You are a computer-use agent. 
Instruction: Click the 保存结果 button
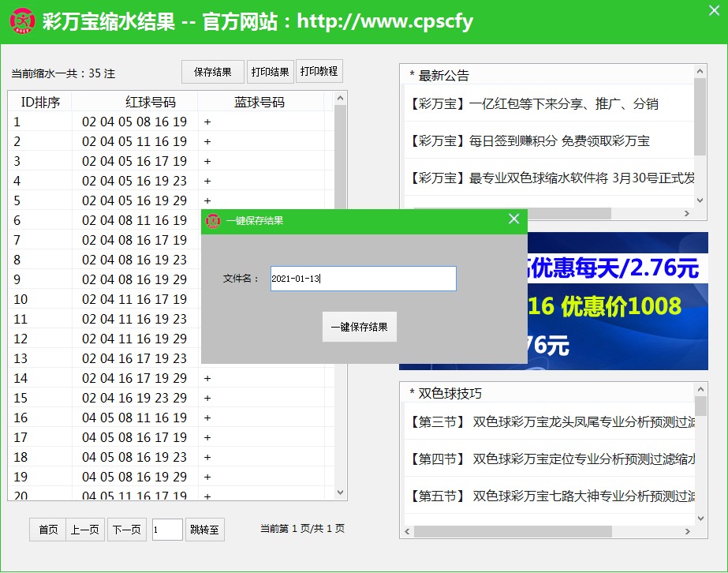tap(213, 72)
